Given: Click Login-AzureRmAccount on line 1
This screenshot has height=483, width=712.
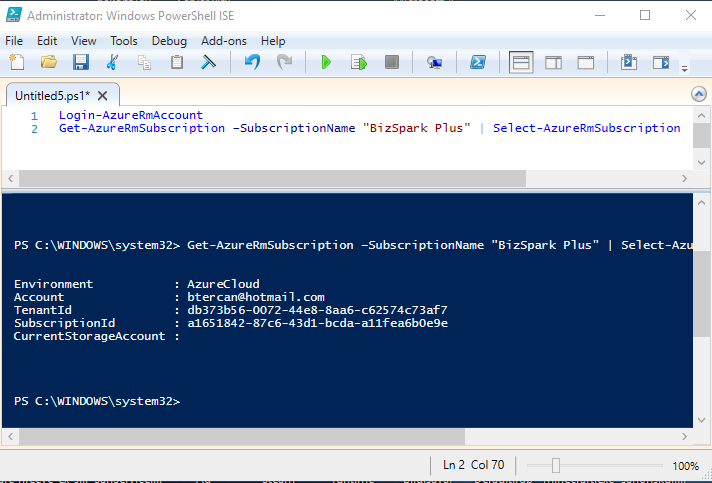Looking at the screenshot, I should [131, 115].
